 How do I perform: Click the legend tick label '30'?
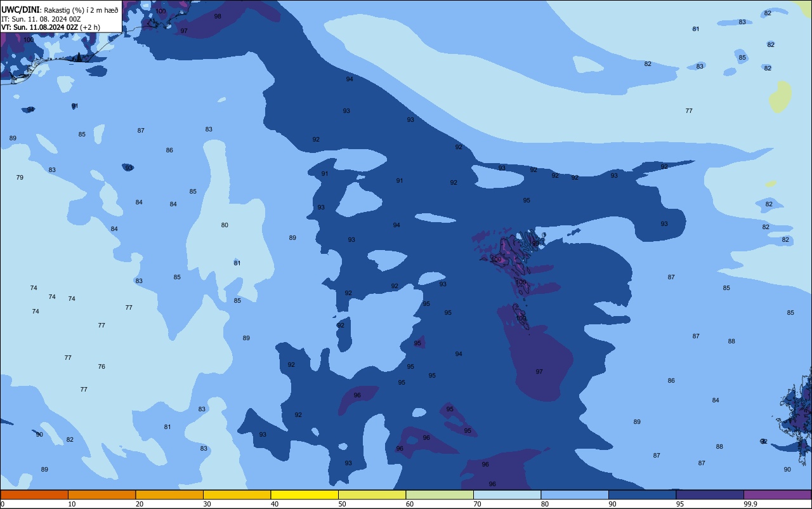(x=207, y=504)
